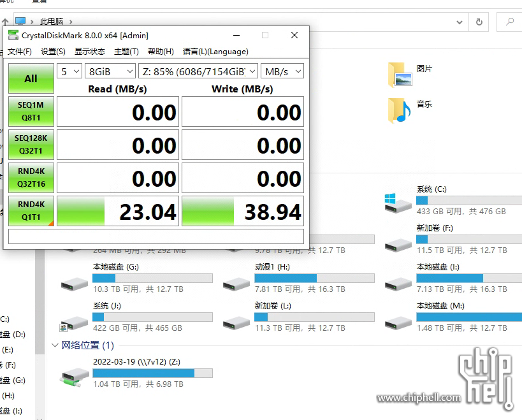This screenshot has width=522, height=420.
Task: Click 此电脑 in the address bar
Action: click(51, 22)
